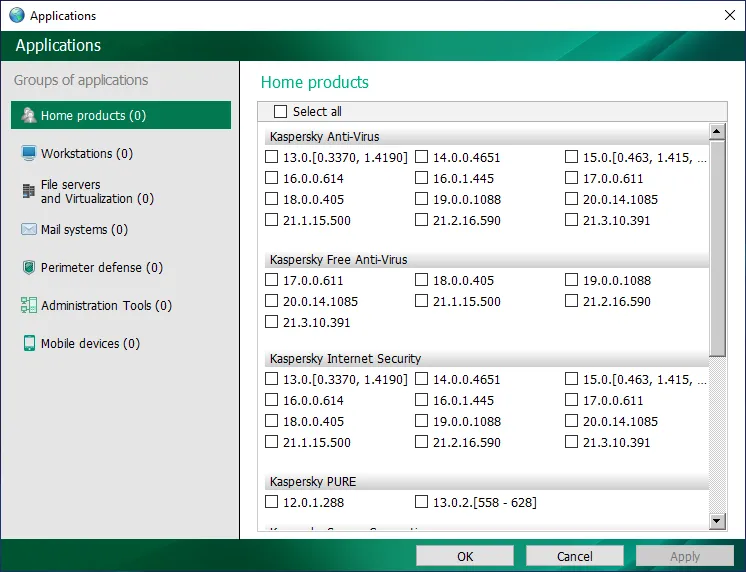The width and height of the screenshot is (746, 572).
Task: Check Kaspersky Anti-Virus 14.0.0.4651
Action: pyautogui.click(x=421, y=157)
